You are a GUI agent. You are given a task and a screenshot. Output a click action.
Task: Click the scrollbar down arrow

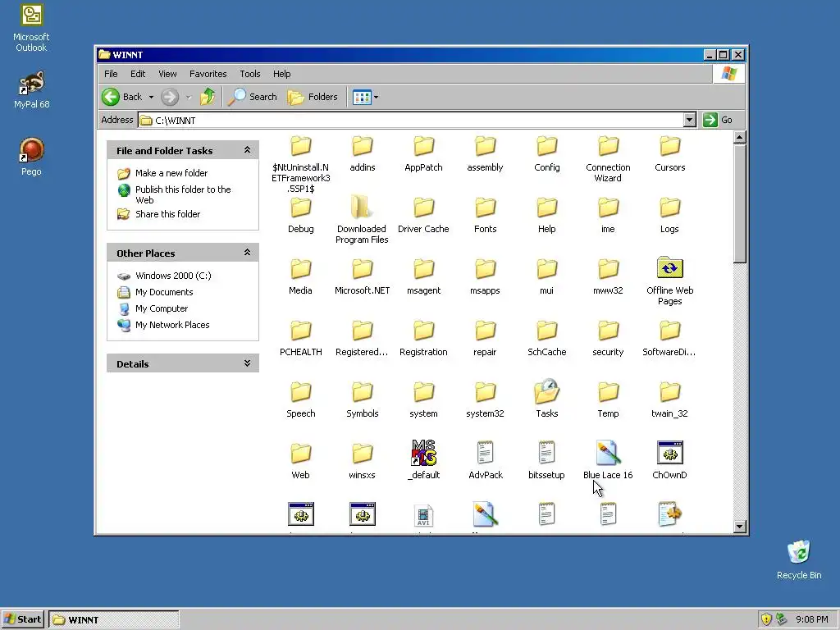pos(739,527)
